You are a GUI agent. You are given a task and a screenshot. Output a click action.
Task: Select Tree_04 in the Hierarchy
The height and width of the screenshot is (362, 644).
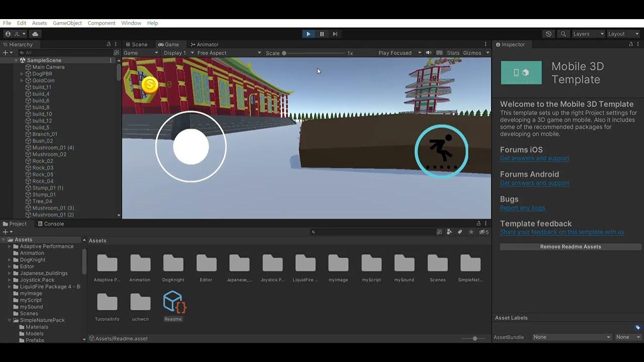[42, 201]
